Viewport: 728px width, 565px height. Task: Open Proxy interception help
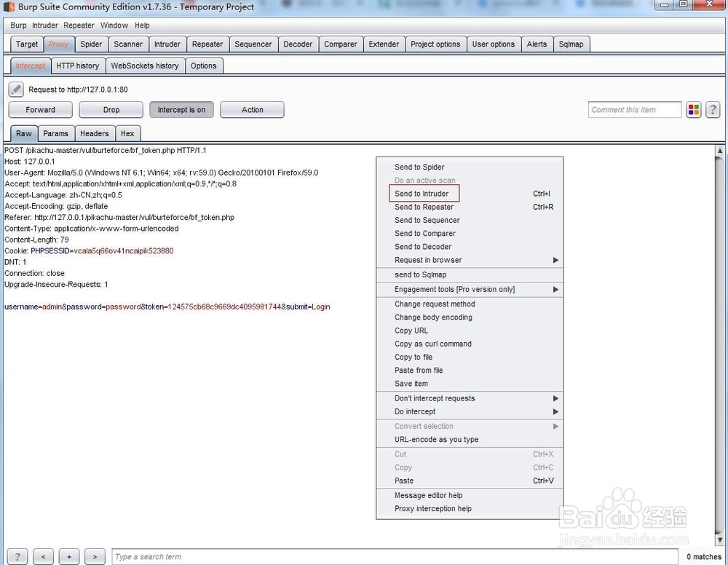(470, 508)
